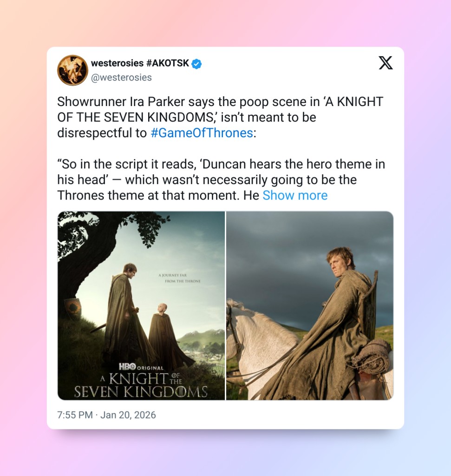The height and width of the screenshot is (476, 451).
Task: Click the 'A Journey Far From The Throne' tagline
Action: pyautogui.click(x=179, y=278)
